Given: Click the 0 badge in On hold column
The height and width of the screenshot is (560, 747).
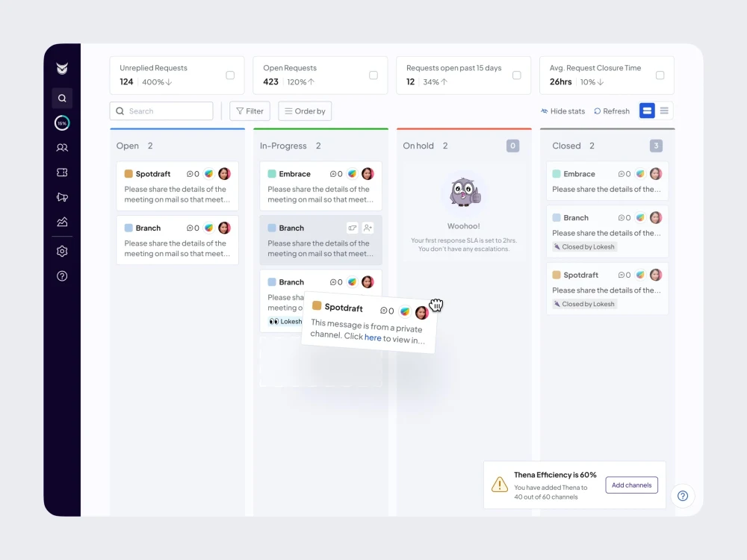Looking at the screenshot, I should click(x=512, y=146).
